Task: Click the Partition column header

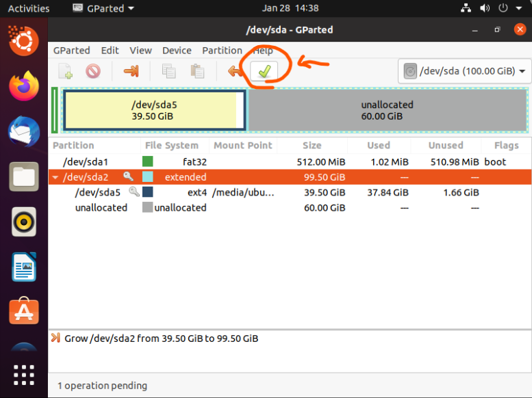Action: coord(94,146)
